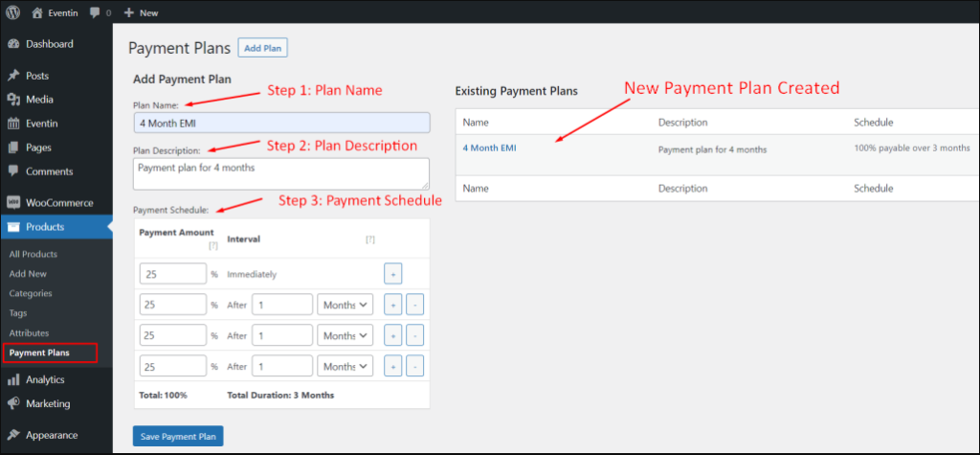Open the All Products submenu
980x455 pixels.
(x=33, y=254)
